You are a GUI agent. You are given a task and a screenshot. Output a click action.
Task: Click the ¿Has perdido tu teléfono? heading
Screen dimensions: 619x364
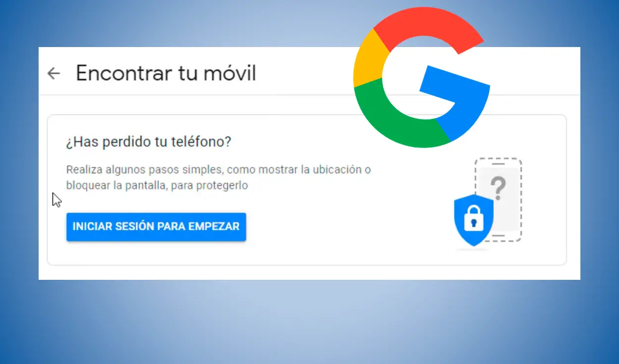tap(149, 142)
